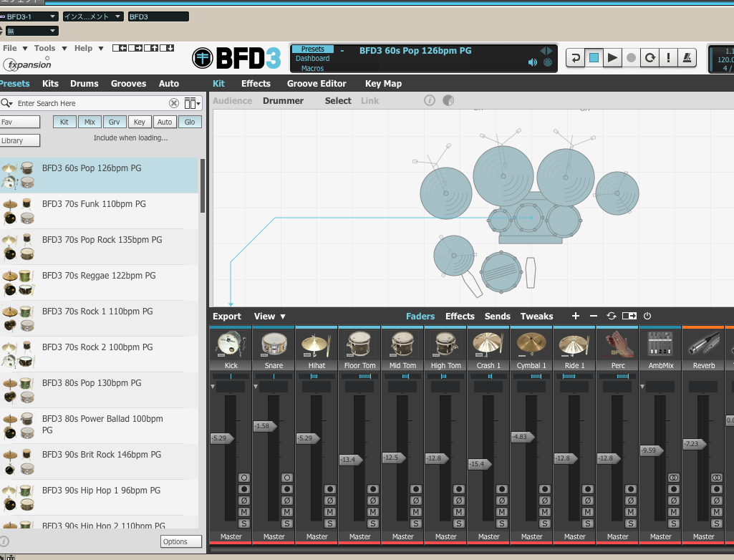
Task: Click the dock panel right layout icon
Action: click(x=136, y=48)
